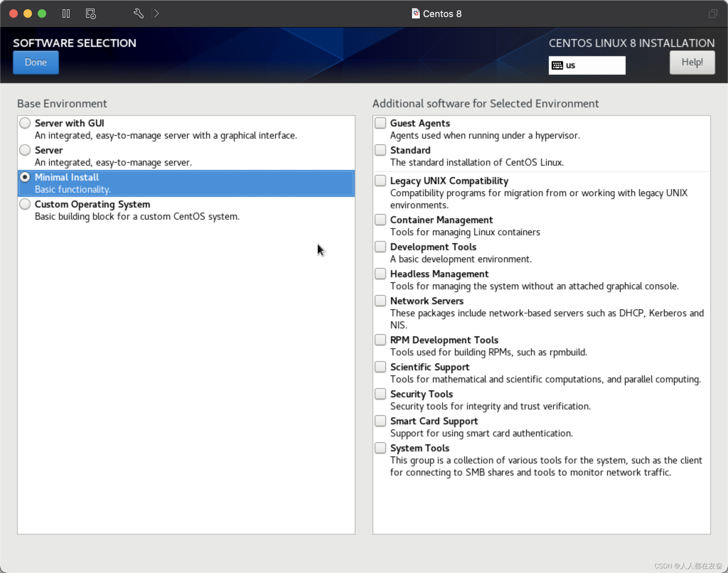The width and height of the screenshot is (728, 573).
Task: Click the VM snapshot icon in title bar
Action: pos(91,14)
